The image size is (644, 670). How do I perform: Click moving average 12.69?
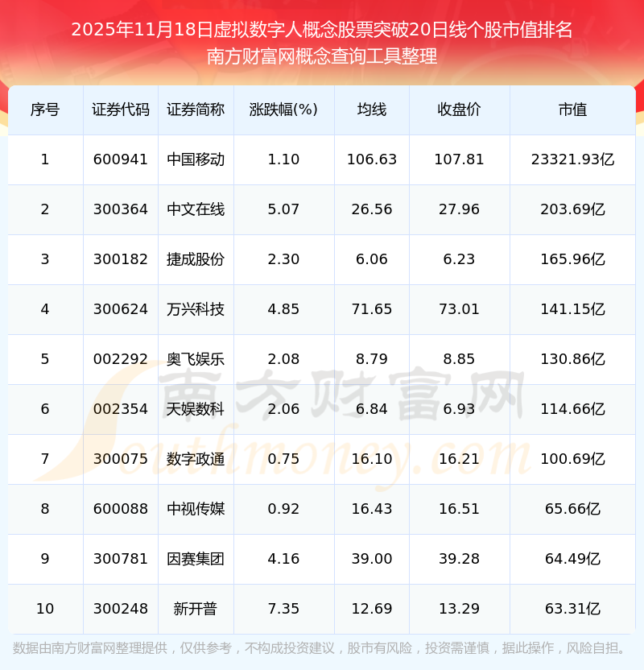372,609
